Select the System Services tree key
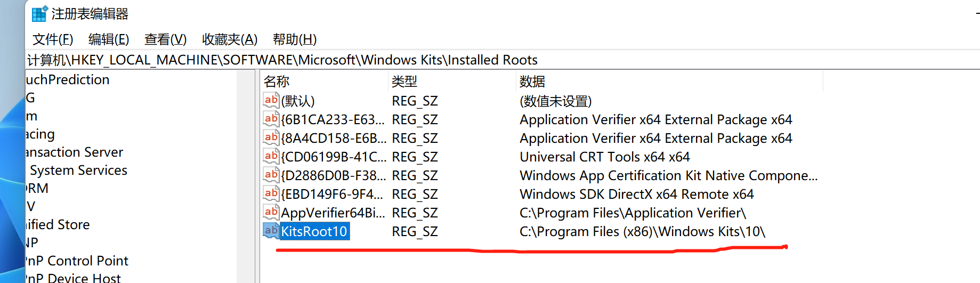The height and width of the screenshot is (283, 980). pyautogui.click(x=79, y=171)
